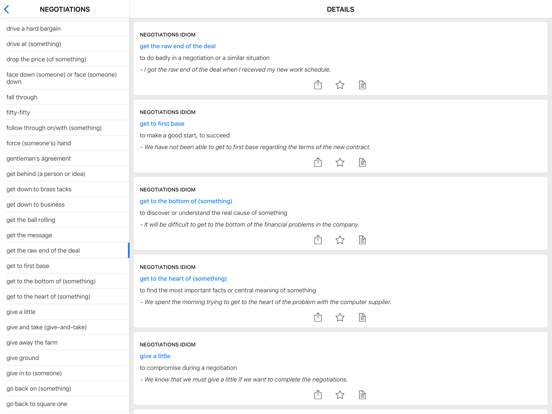
Task: Share the 'get to first base' idiom
Action: [318, 162]
